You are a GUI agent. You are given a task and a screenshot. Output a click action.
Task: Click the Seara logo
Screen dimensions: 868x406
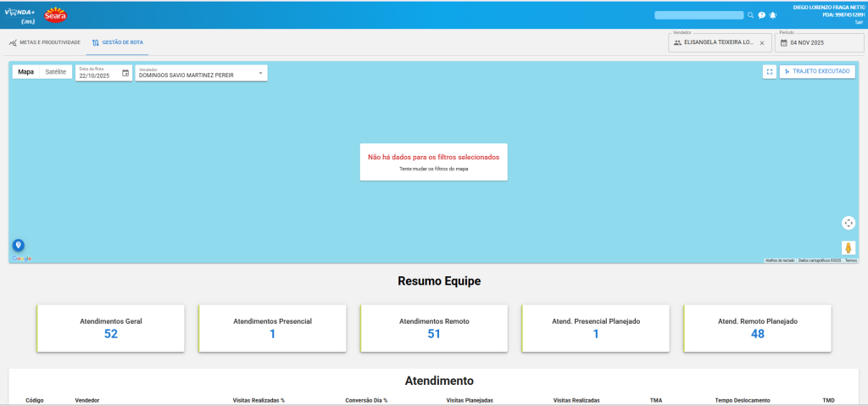55,14
